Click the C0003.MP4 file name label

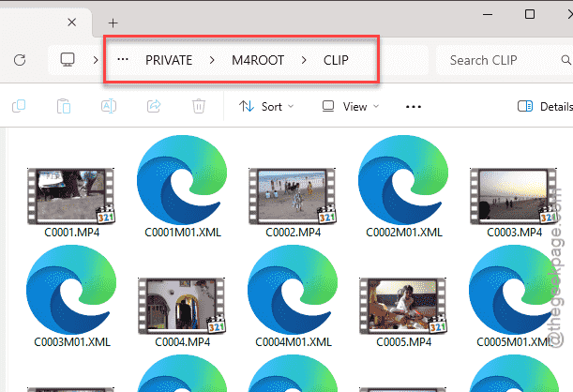tap(515, 233)
